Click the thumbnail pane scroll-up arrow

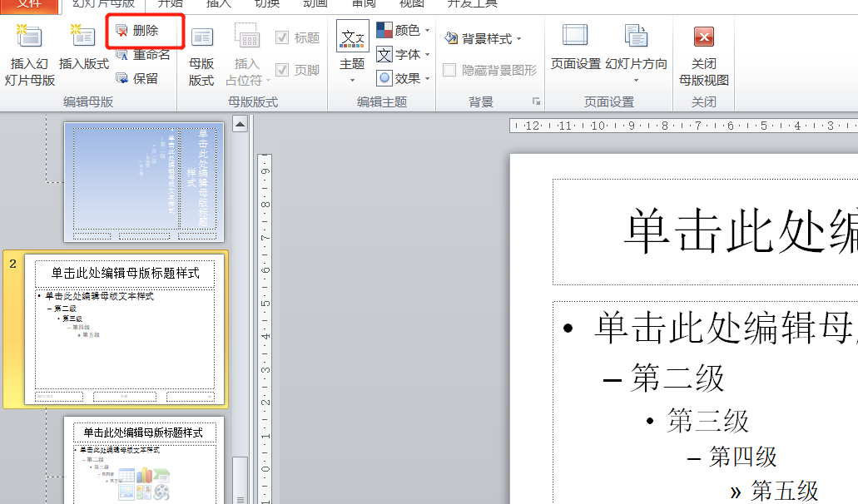coord(240,125)
